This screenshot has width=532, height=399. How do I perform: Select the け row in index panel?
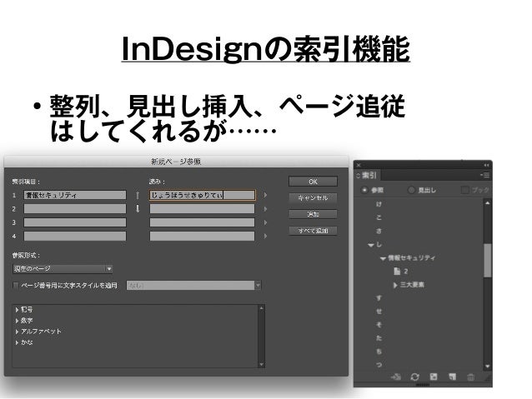379,204
